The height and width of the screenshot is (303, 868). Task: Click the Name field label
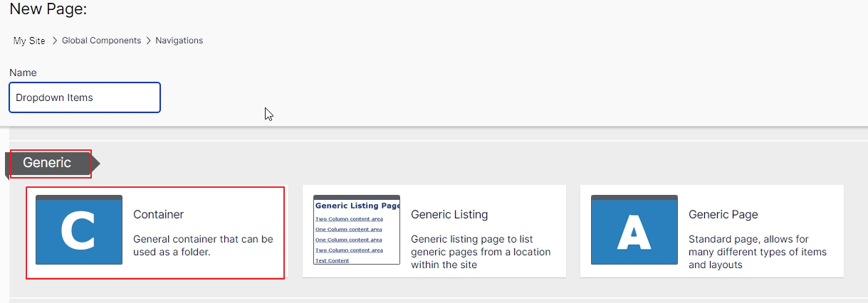pyautogui.click(x=23, y=73)
